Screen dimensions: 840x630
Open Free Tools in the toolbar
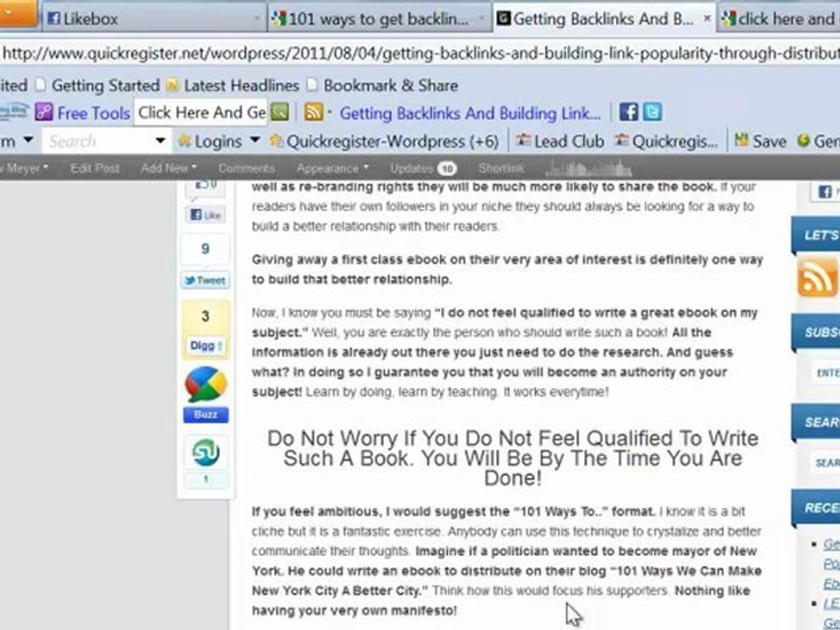[94, 113]
